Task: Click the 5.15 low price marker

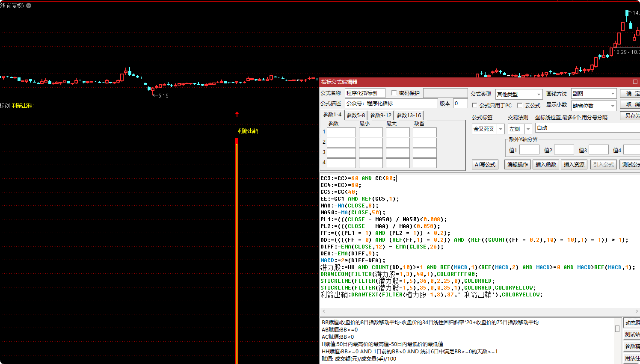Action: pyautogui.click(x=163, y=96)
